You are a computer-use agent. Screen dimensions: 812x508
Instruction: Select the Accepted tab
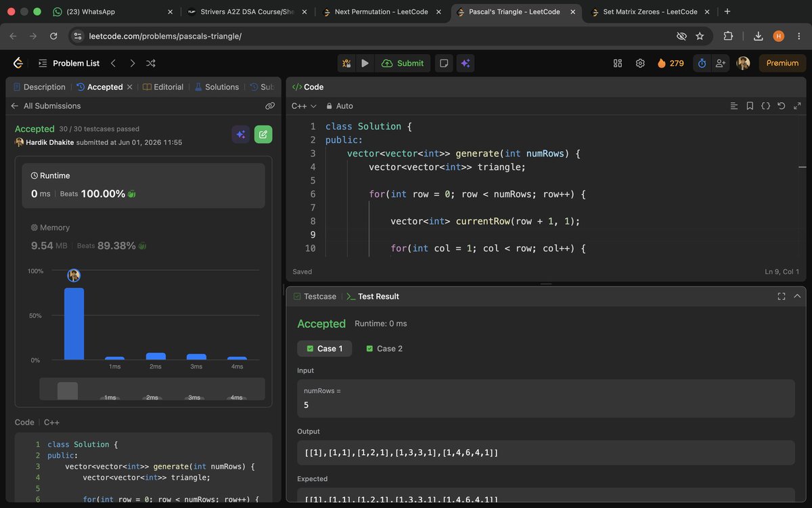(x=99, y=87)
